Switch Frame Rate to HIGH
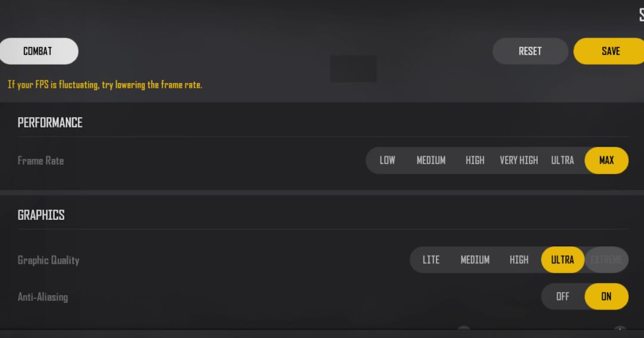The height and width of the screenshot is (338, 644). (x=475, y=160)
